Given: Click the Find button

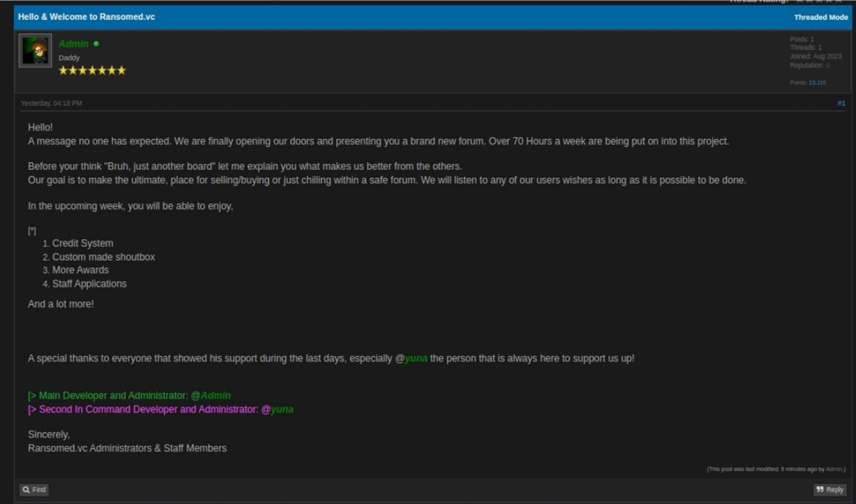Looking at the screenshot, I should point(34,490).
